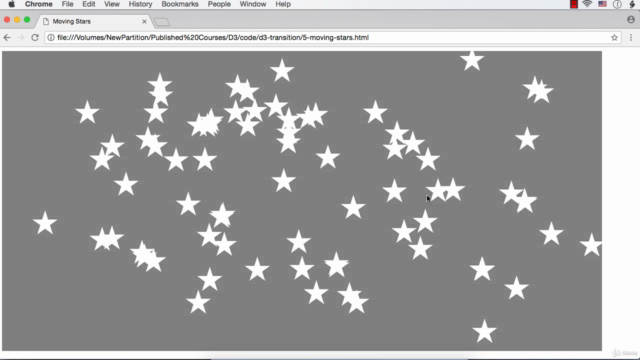Reload the current page
640x360 pixels.
[35, 38]
